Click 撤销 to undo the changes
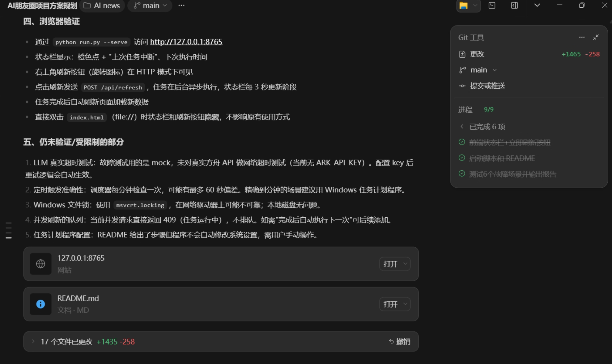Viewport: 612px width, 364px height. pos(400,341)
